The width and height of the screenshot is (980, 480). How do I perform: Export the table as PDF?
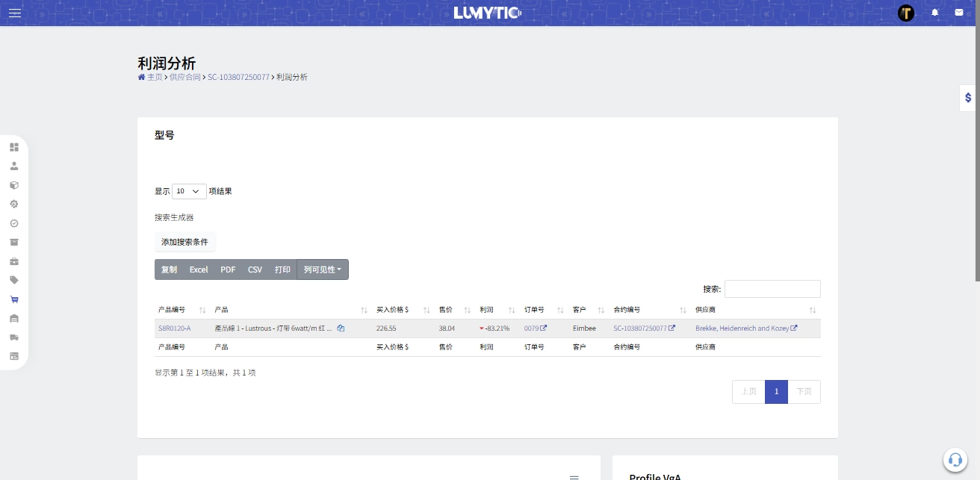point(228,269)
